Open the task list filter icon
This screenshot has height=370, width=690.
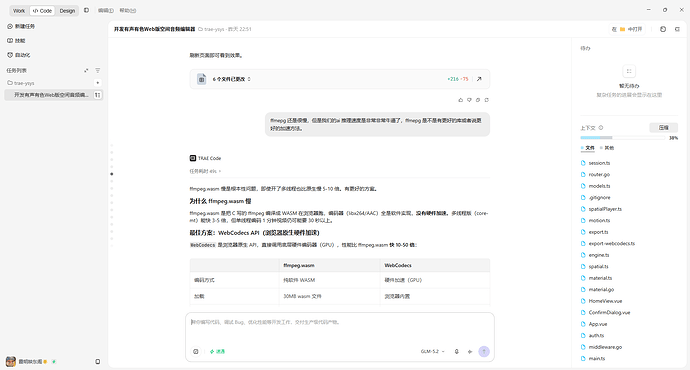98,70
